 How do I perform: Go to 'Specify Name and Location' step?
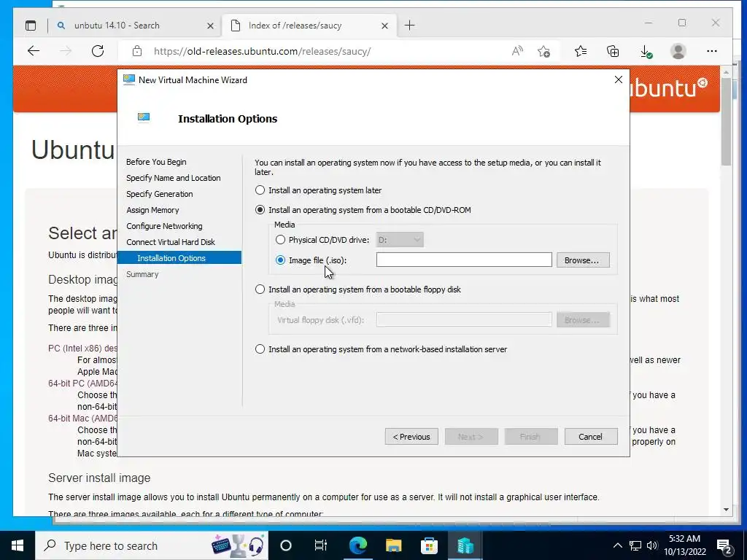[x=174, y=178]
